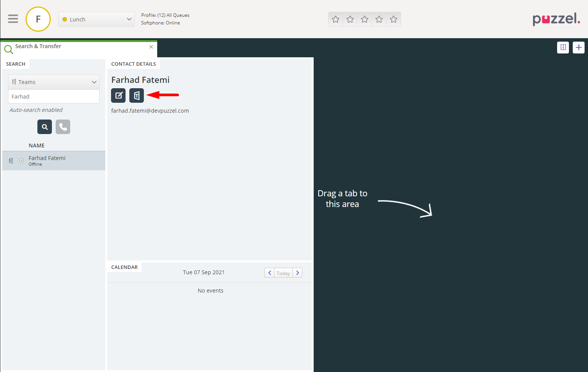Click the edit contact icon
The height and width of the screenshot is (372, 588).
[118, 95]
